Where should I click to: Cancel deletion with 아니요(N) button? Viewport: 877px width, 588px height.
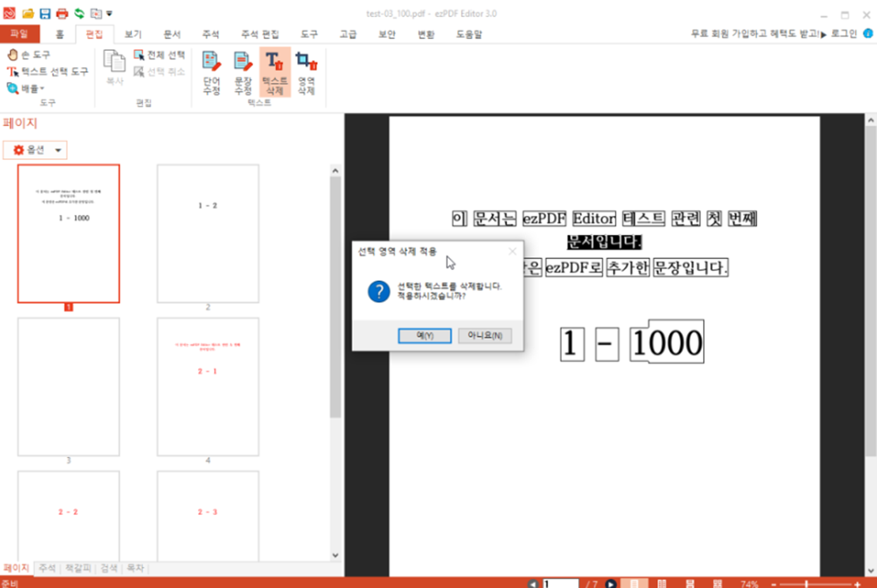click(485, 336)
